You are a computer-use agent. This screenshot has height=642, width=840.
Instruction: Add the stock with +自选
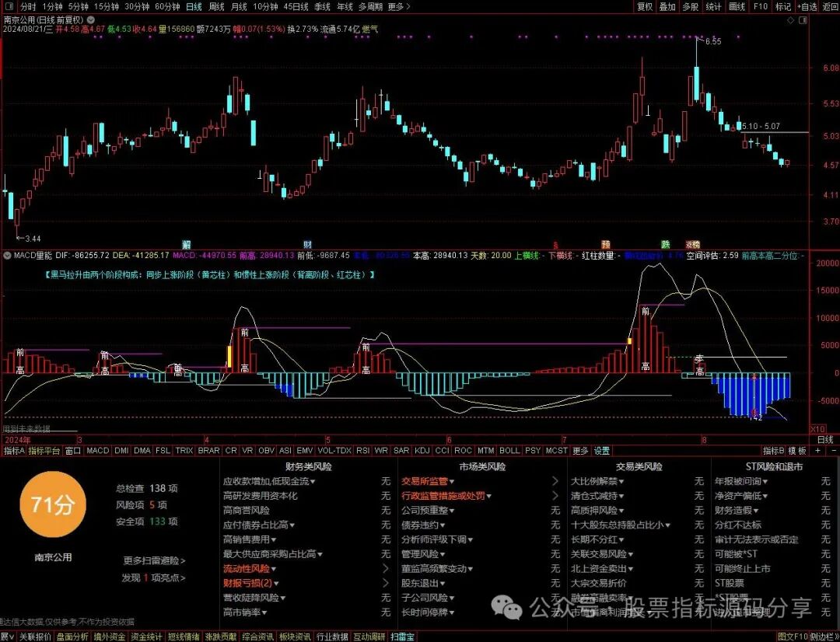(x=807, y=6)
